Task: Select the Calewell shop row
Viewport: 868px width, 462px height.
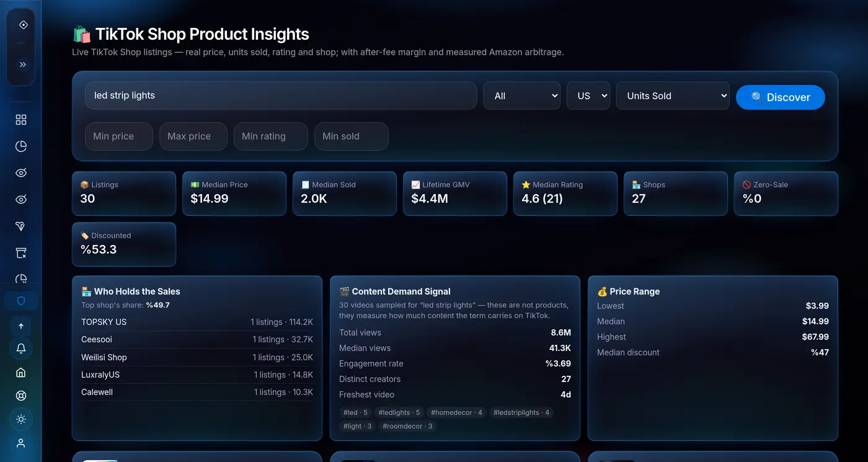Action: 197,392
